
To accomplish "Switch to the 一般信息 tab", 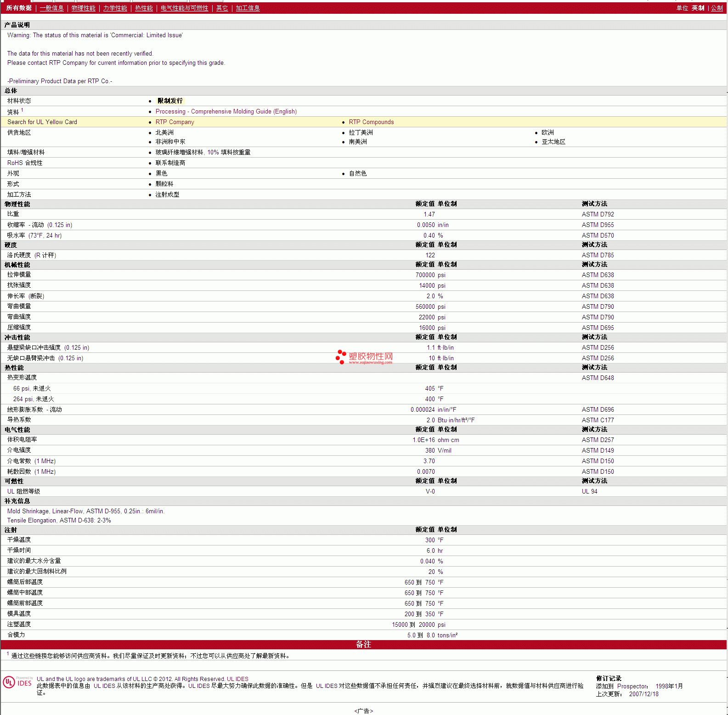I will (51, 8).
